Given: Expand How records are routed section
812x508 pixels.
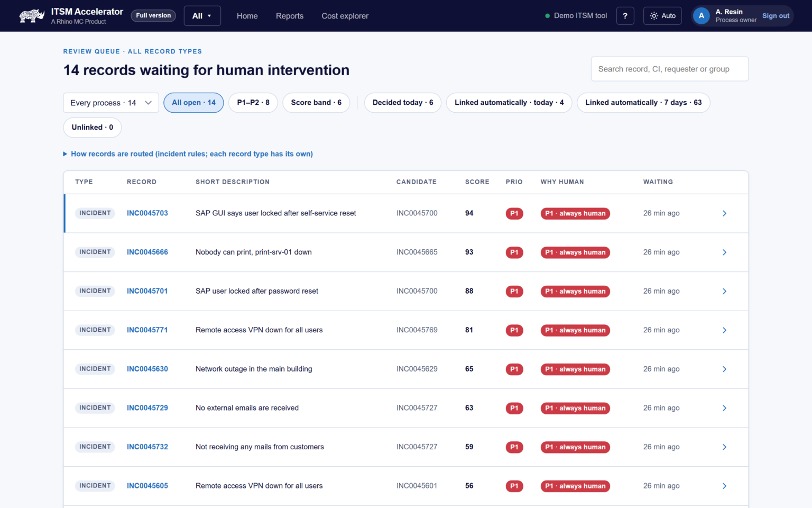Looking at the screenshot, I should tap(188, 154).
